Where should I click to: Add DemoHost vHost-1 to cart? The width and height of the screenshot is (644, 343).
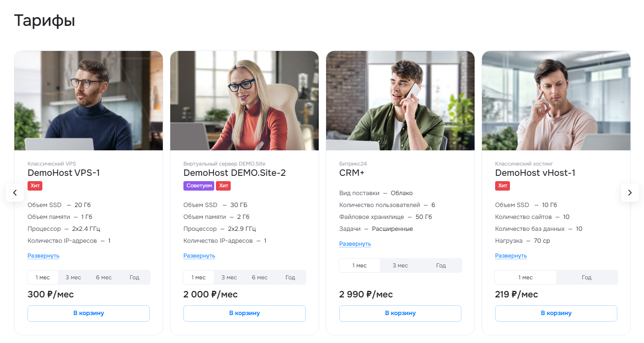556,313
